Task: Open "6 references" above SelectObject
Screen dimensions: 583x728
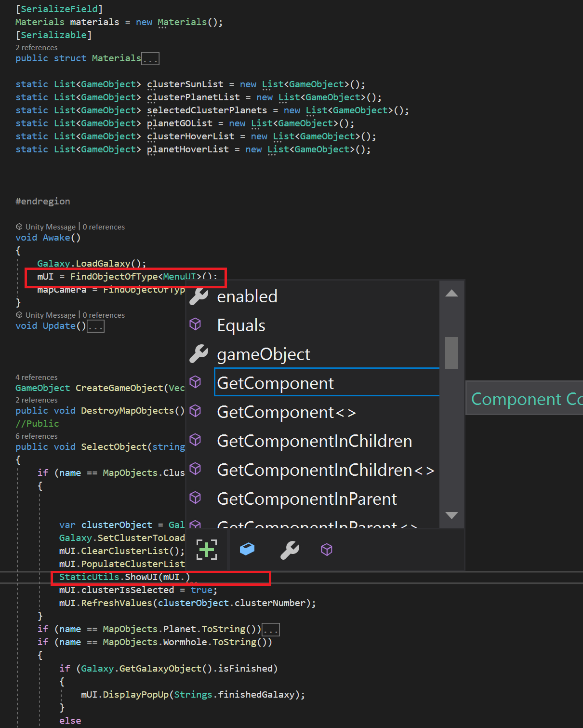Action: 37,436
